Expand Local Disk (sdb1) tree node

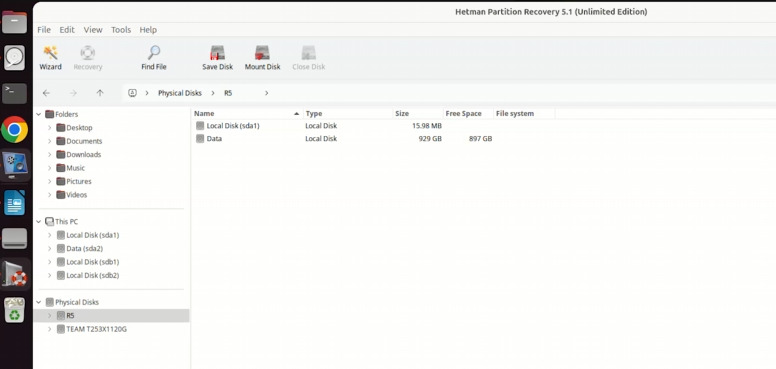point(49,262)
